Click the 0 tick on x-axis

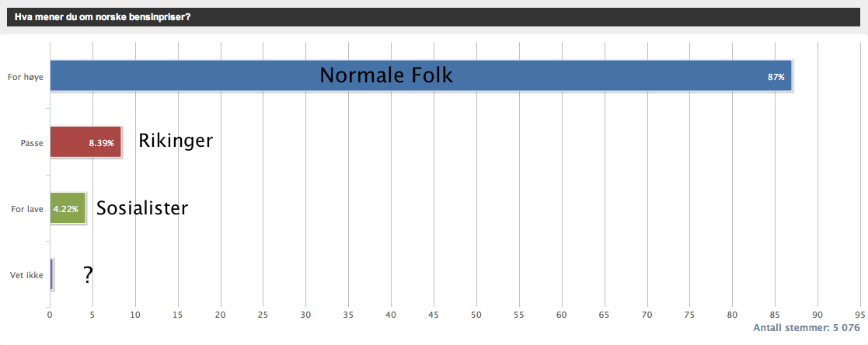tap(50, 315)
